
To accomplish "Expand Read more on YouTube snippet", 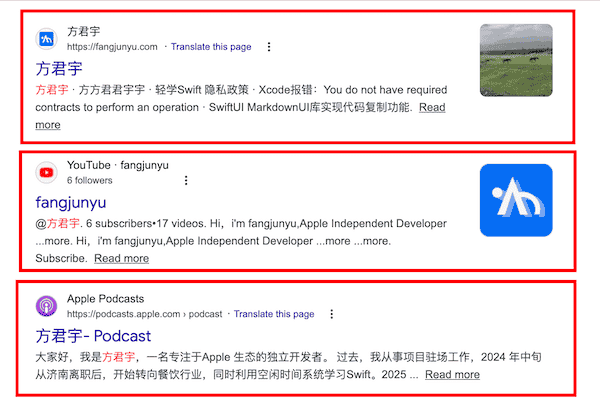I will pyautogui.click(x=121, y=258).
